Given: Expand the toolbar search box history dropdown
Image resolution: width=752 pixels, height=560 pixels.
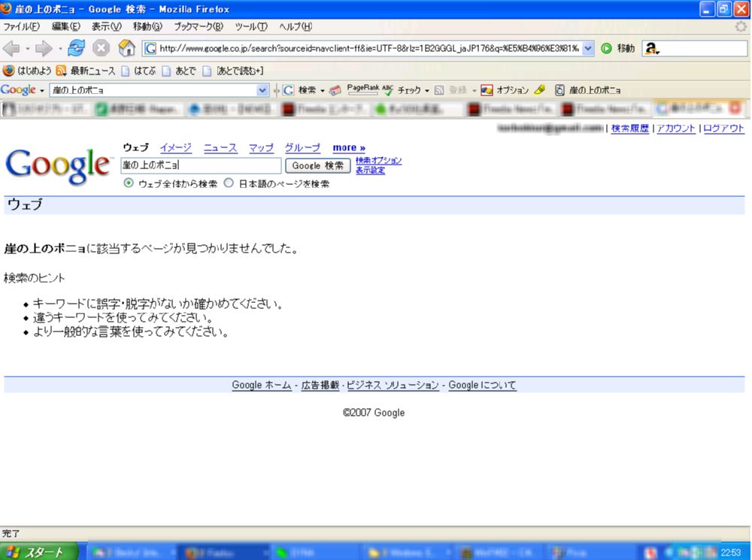Looking at the screenshot, I should point(262,90).
